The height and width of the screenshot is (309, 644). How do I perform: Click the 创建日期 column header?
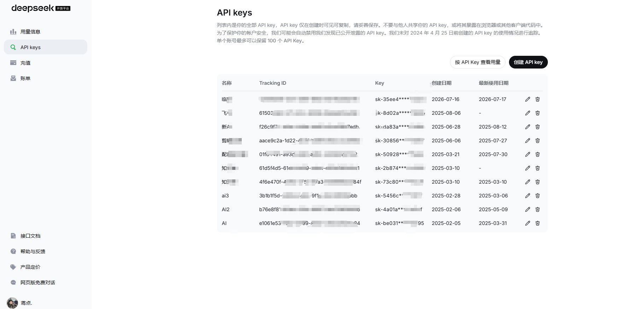(x=441, y=83)
